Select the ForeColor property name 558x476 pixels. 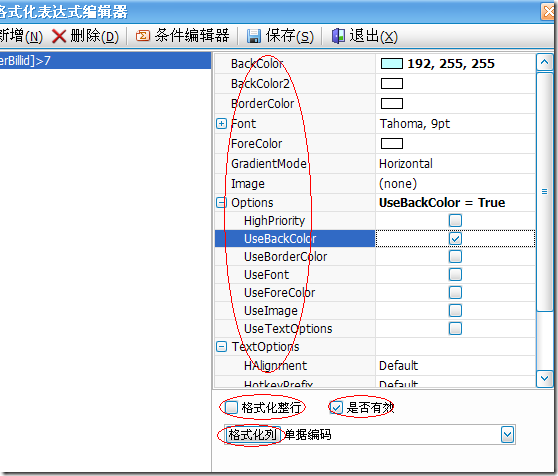(x=257, y=144)
